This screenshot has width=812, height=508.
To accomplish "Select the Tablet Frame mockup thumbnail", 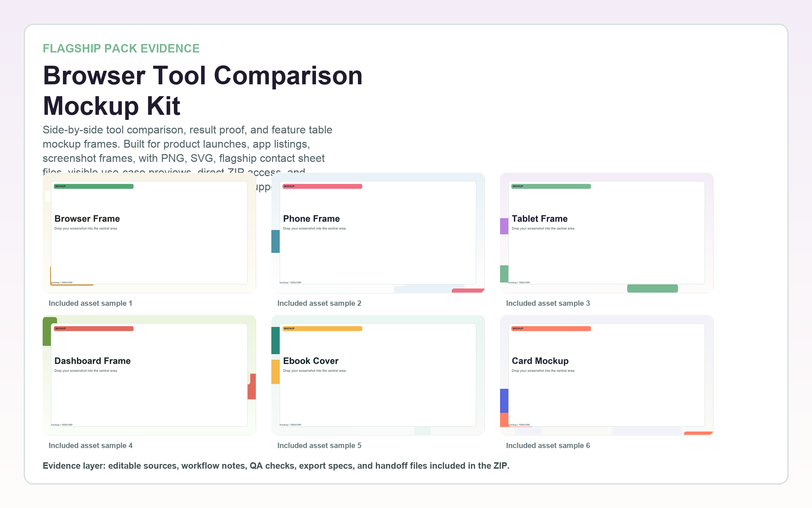I will (607, 233).
